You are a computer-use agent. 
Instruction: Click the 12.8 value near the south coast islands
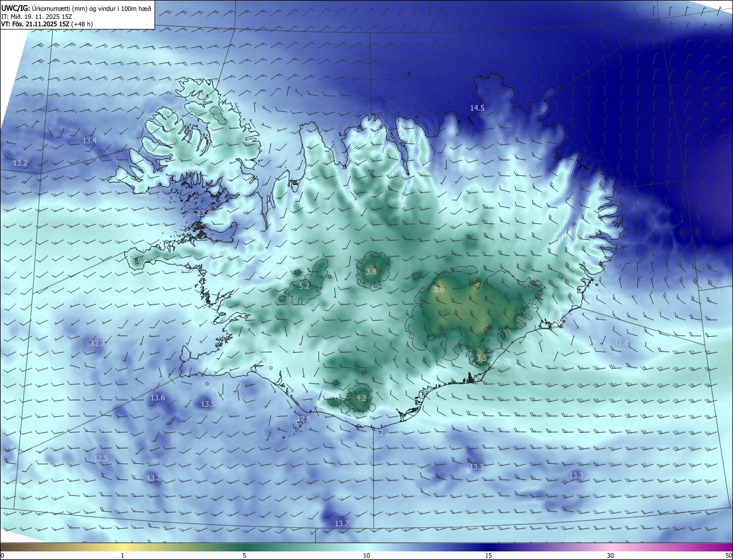tap(304, 419)
